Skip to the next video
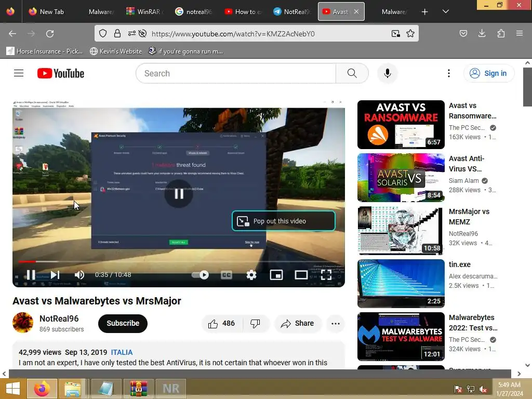 tap(55, 275)
